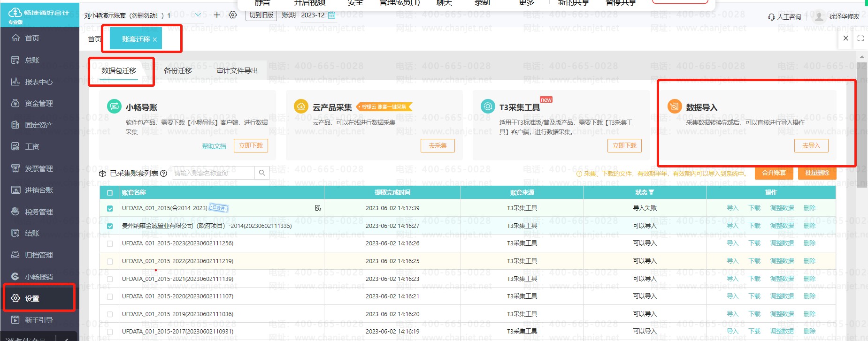Toggle the select-all checkbox in table header
The height and width of the screenshot is (341, 868).
[x=110, y=193]
